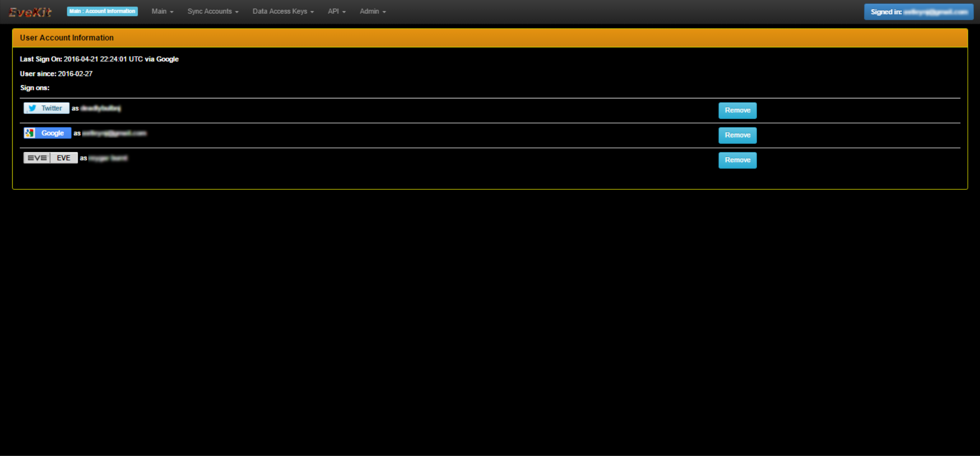Remove the Twitter sign-on
Image resolution: width=980 pixels, height=456 pixels.
[x=738, y=110]
